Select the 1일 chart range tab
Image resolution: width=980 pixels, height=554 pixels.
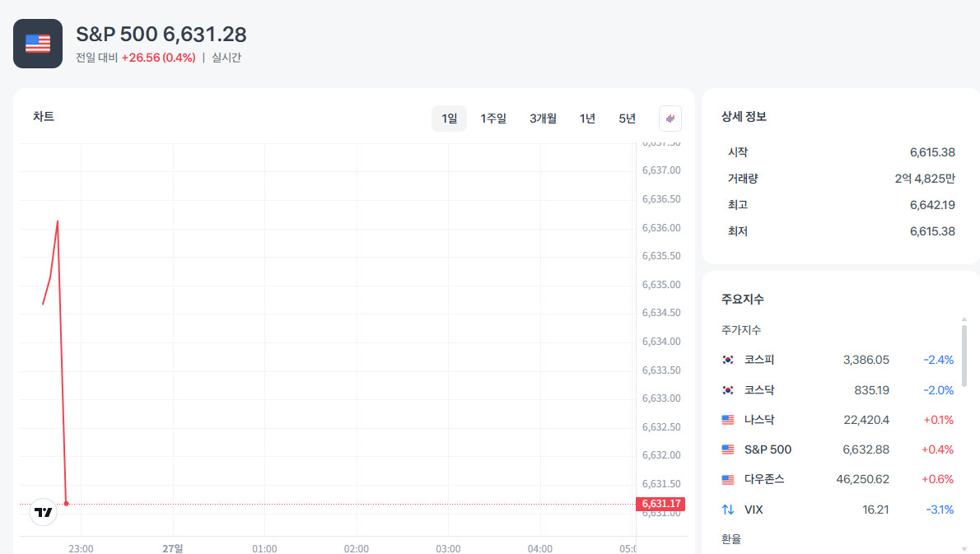click(450, 119)
